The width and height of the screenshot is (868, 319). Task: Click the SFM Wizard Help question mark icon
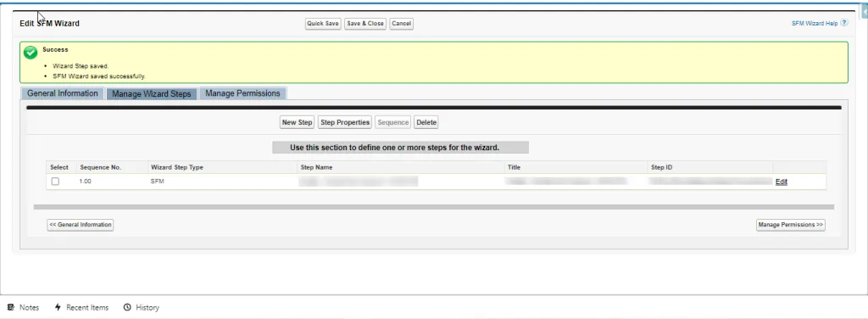843,23
